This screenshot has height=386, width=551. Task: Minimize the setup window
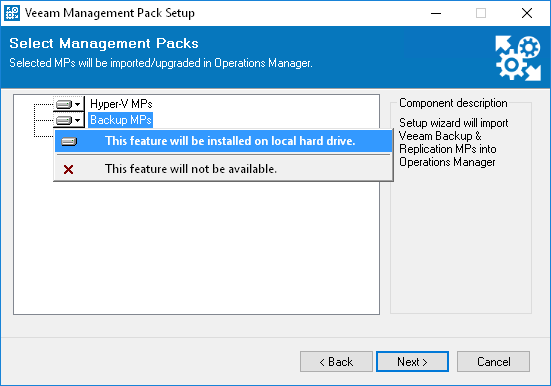tap(436, 13)
